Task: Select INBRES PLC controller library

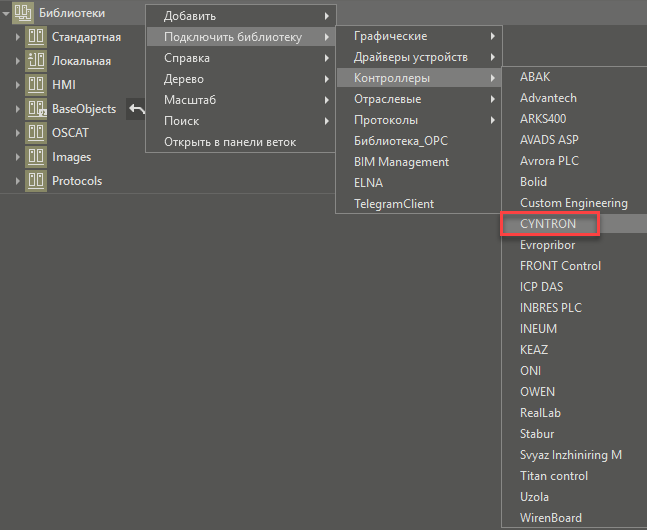Action: pos(574,308)
